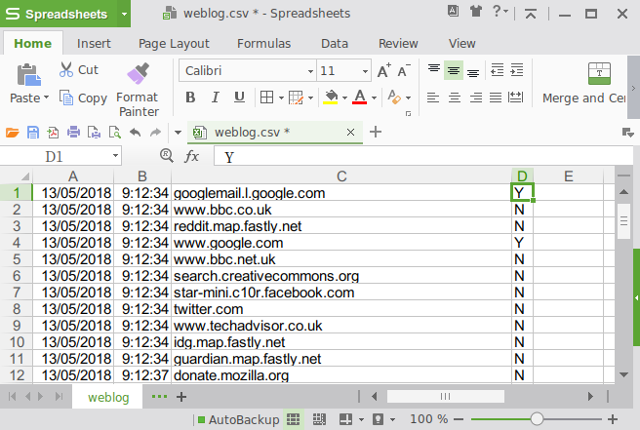Viewport: 640px width, 430px height.
Task: Decrease font size with A- icon
Action: click(403, 70)
